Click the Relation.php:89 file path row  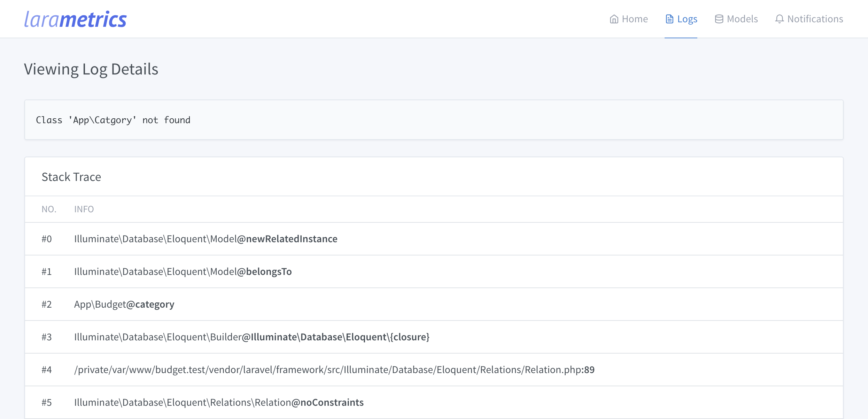(x=334, y=370)
